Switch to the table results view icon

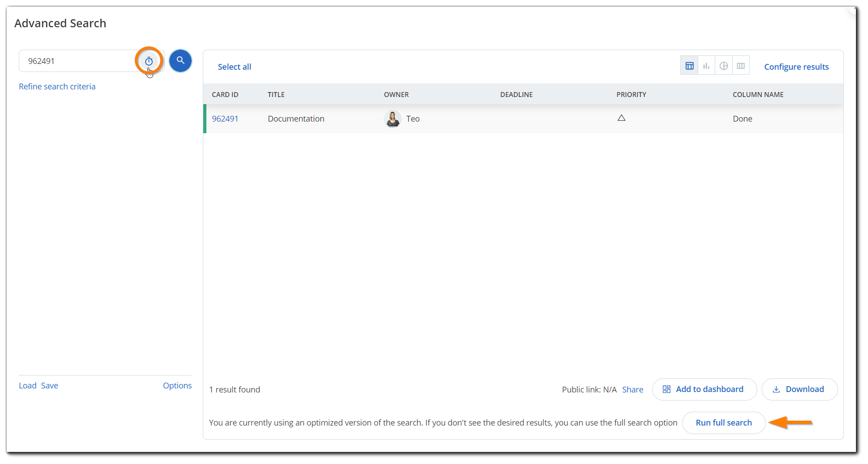[689, 65]
